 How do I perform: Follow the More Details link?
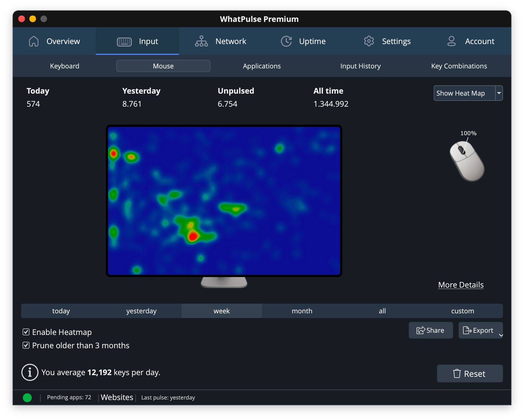coord(461,285)
